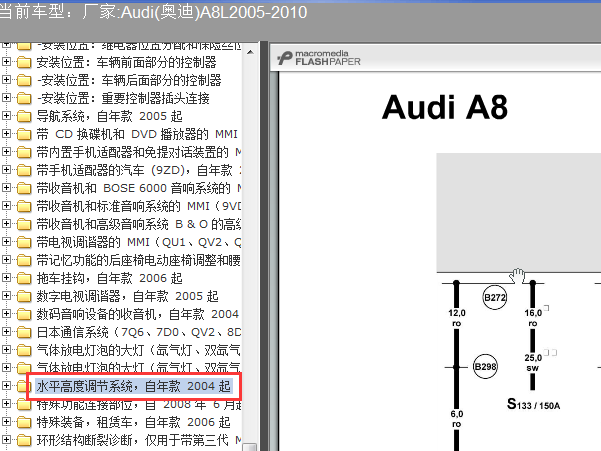The width and height of the screenshot is (601, 451).
Task: Select highlighted 水平高度调节系统，自年款 2004 起 entry
Action: pos(133,386)
